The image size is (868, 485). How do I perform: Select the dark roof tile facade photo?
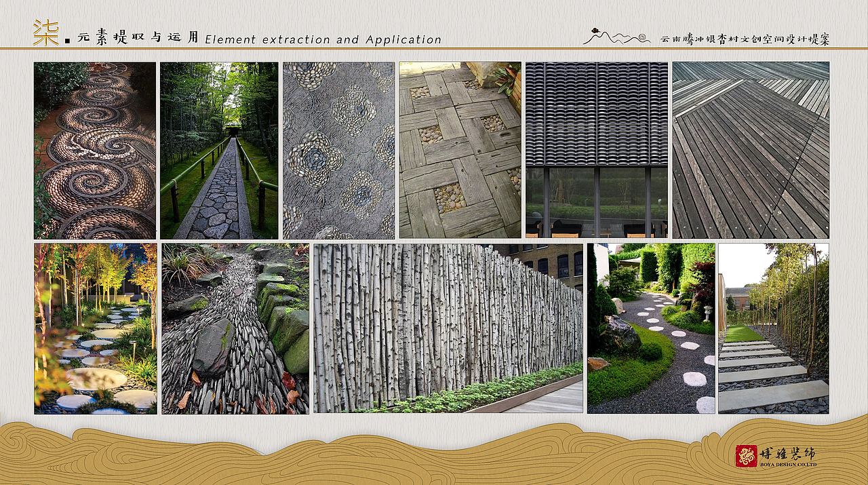(x=597, y=150)
